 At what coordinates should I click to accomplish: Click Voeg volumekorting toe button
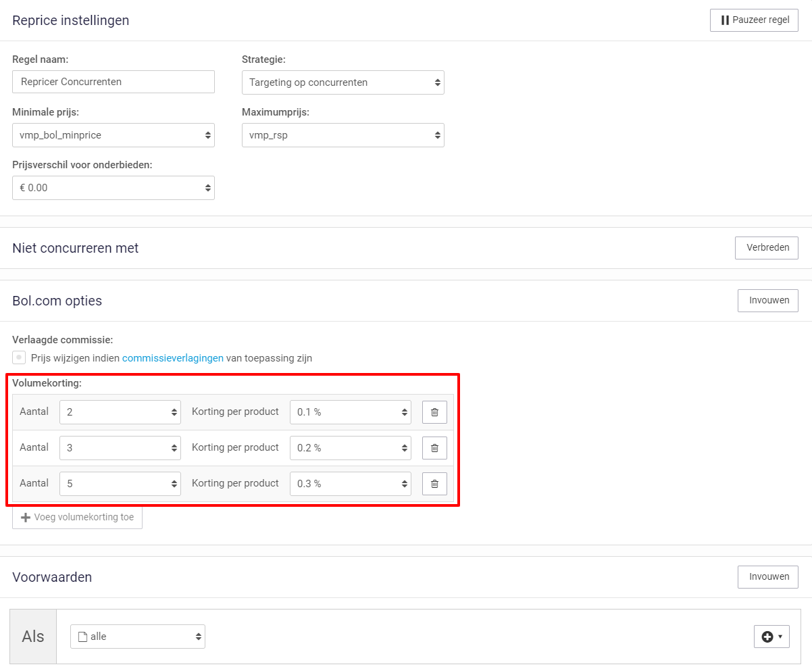(77, 518)
